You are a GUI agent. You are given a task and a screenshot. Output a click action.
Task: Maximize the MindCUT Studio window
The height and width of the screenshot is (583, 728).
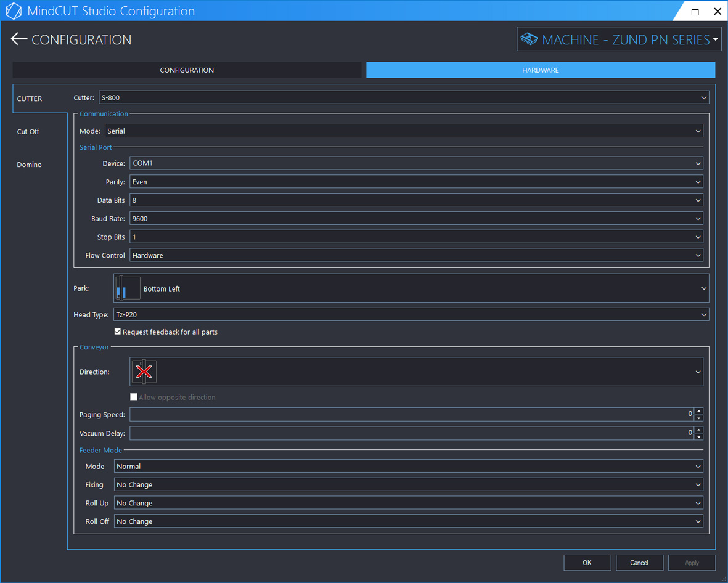click(695, 12)
